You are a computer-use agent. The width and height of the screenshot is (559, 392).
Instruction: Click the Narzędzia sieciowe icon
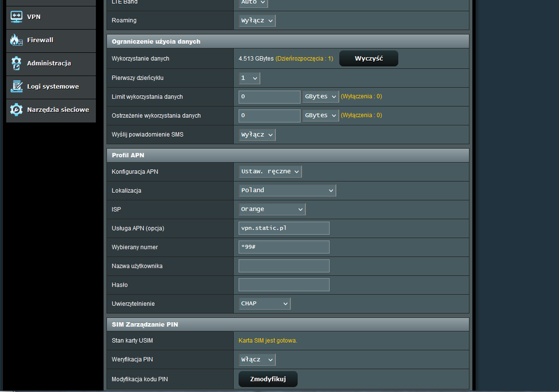point(16,110)
